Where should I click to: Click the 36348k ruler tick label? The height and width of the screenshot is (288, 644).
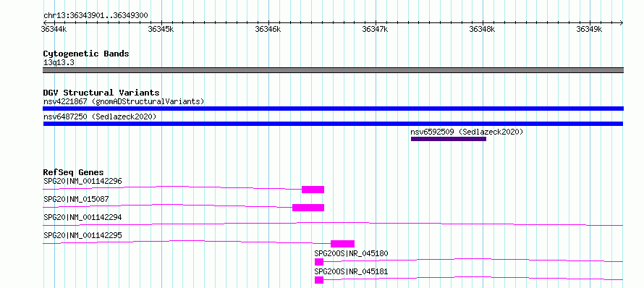coord(482,29)
